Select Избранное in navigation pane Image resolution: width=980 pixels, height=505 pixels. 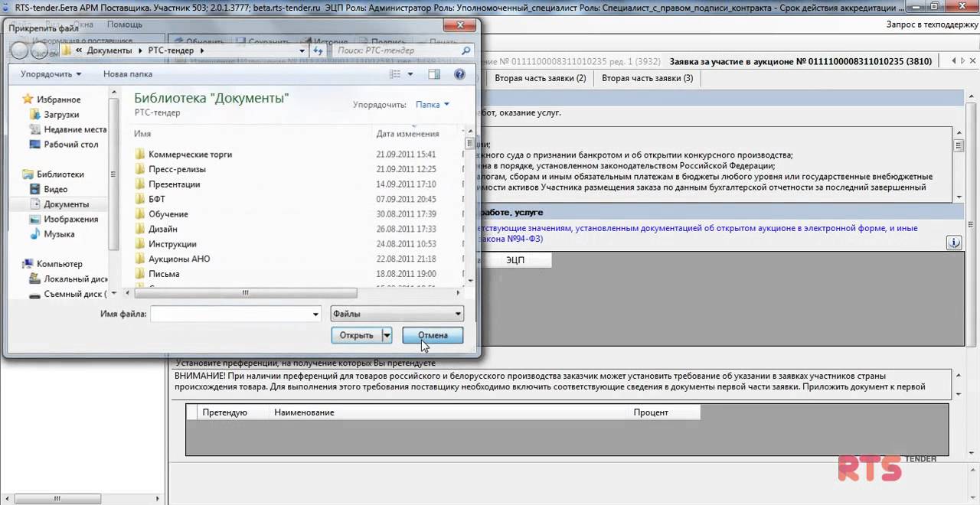pyautogui.click(x=58, y=99)
